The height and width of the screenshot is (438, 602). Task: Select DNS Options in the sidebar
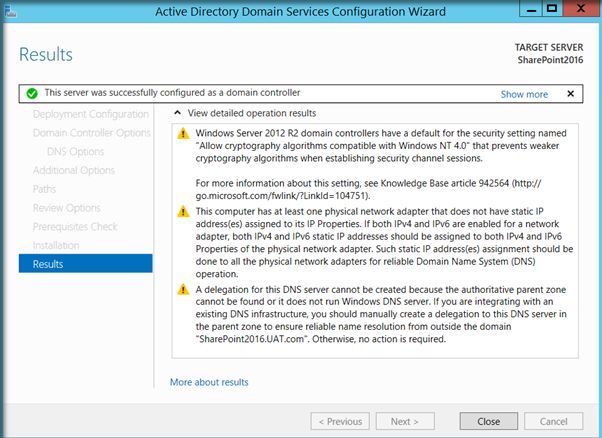coord(75,152)
